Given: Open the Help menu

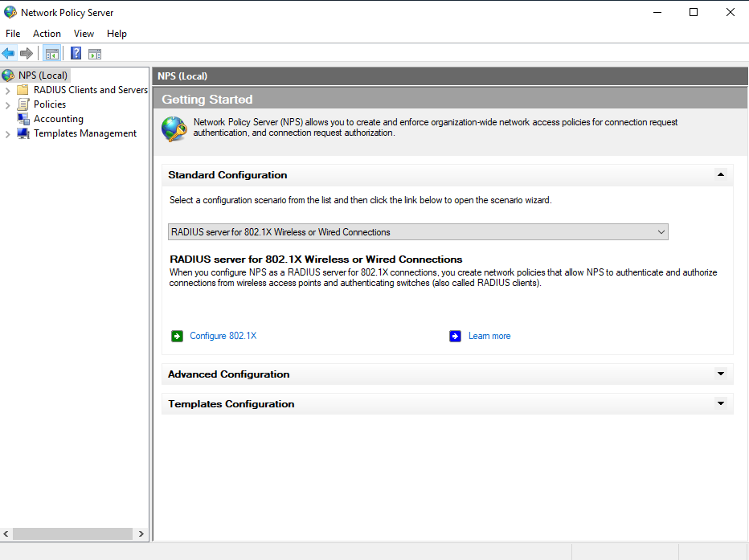Looking at the screenshot, I should (117, 34).
